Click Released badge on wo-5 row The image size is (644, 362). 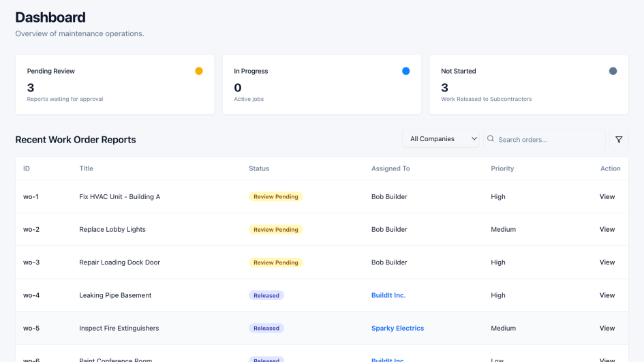[x=266, y=328]
